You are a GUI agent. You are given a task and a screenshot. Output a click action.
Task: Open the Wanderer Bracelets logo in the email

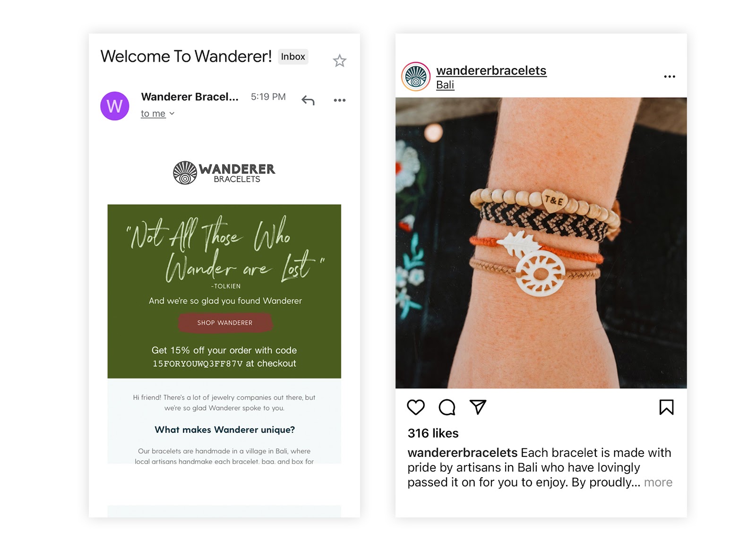[224, 172]
